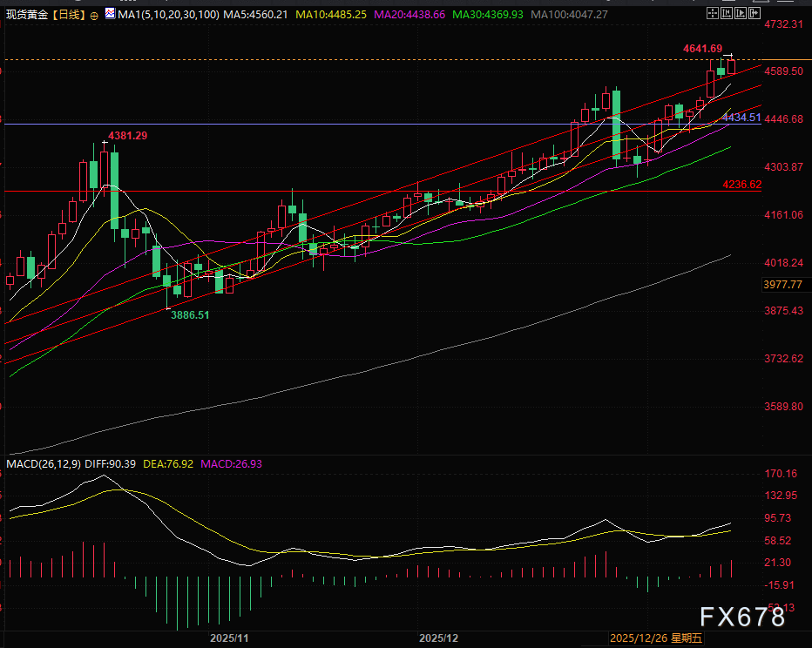Image resolution: width=812 pixels, height=648 pixels.
Task: Click the 2025/11 time axis label
Action: [229, 638]
